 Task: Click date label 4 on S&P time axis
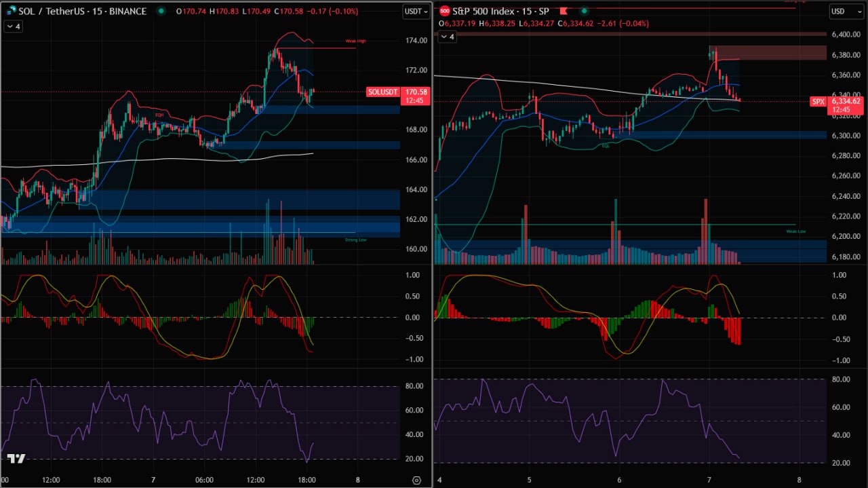[x=438, y=480]
